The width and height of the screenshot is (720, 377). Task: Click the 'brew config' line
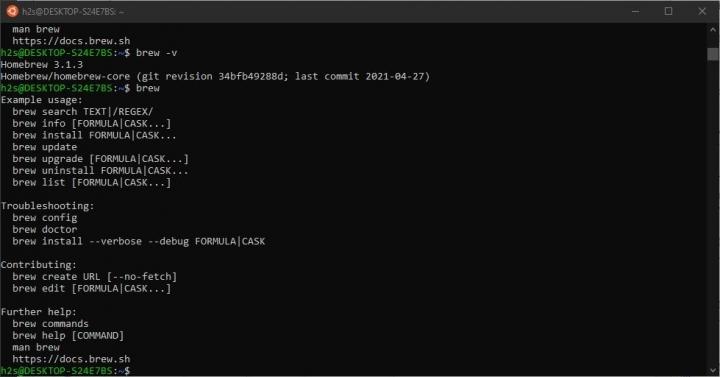pos(45,218)
